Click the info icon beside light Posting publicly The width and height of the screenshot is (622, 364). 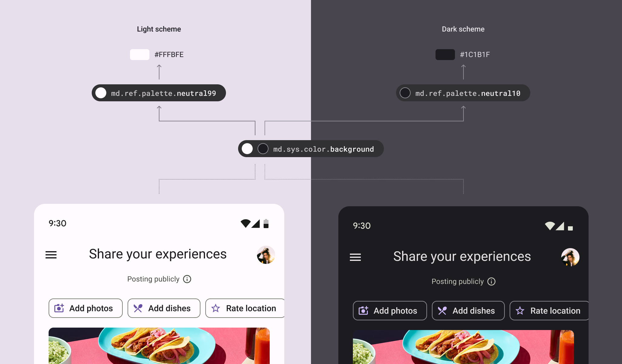[x=187, y=279]
